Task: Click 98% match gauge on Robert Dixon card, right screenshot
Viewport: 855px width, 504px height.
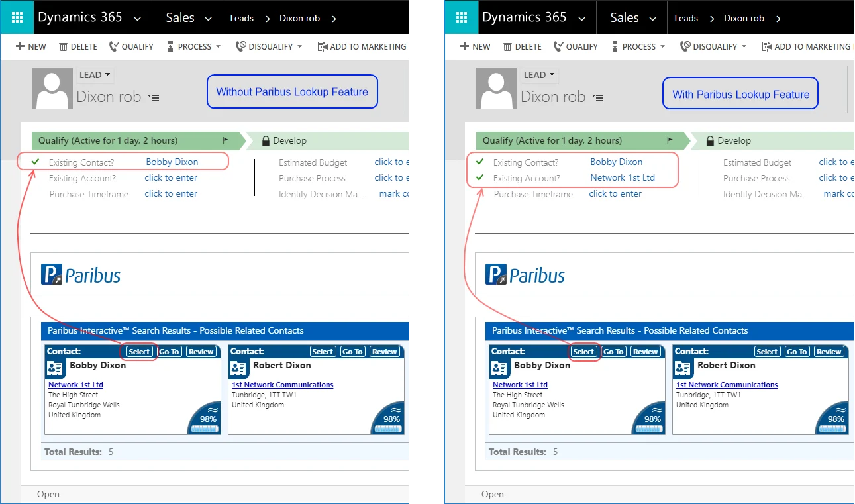Action: pos(832,419)
